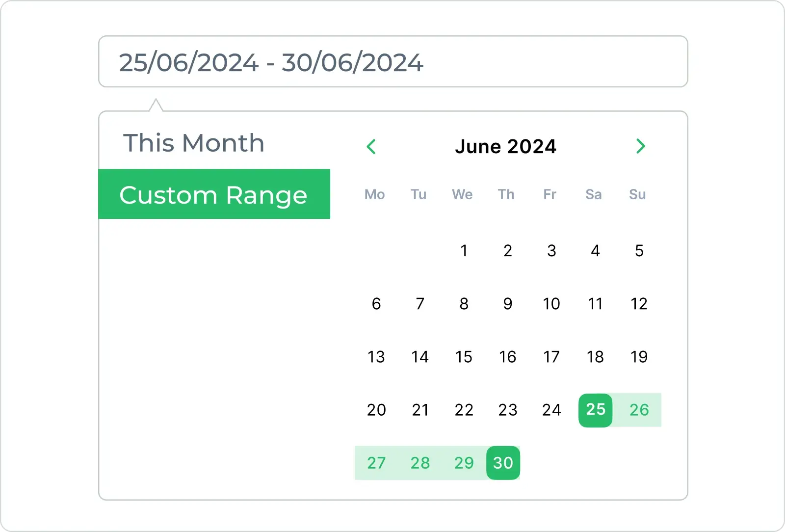Click the June 2024 month header

[506, 146]
